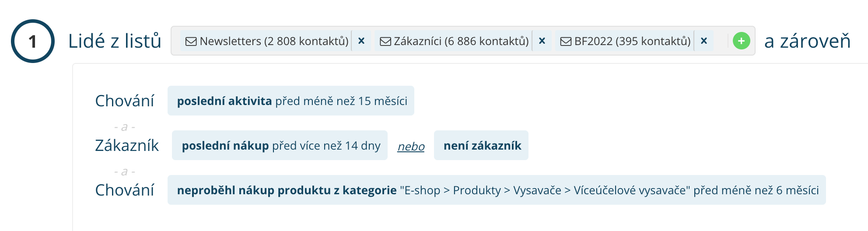Open the "není zákazník" condition
This screenshot has height=231, width=868.
pos(481,146)
